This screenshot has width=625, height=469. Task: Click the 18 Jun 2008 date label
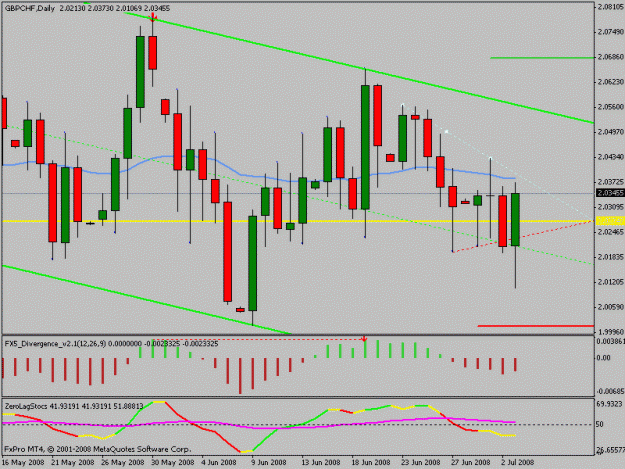click(x=371, y=462)
